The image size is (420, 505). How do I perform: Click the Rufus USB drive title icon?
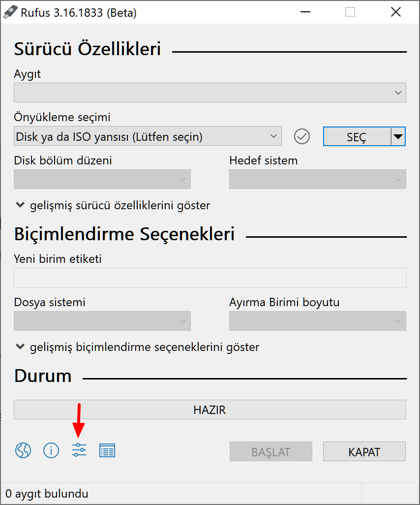[x=10, y=12]
